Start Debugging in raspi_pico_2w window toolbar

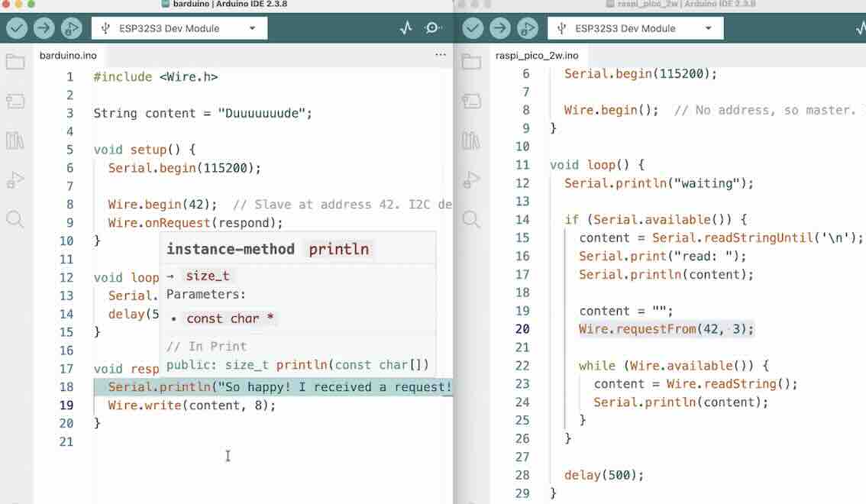click(528, 28)
